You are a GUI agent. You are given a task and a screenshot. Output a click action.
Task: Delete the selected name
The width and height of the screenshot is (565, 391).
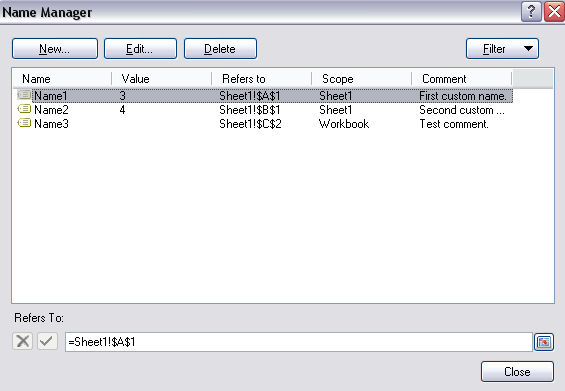click(220, 49)
